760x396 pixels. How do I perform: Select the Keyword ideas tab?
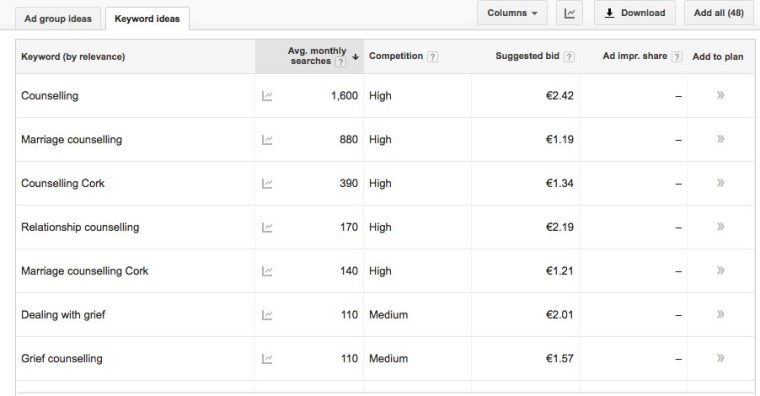147,19
